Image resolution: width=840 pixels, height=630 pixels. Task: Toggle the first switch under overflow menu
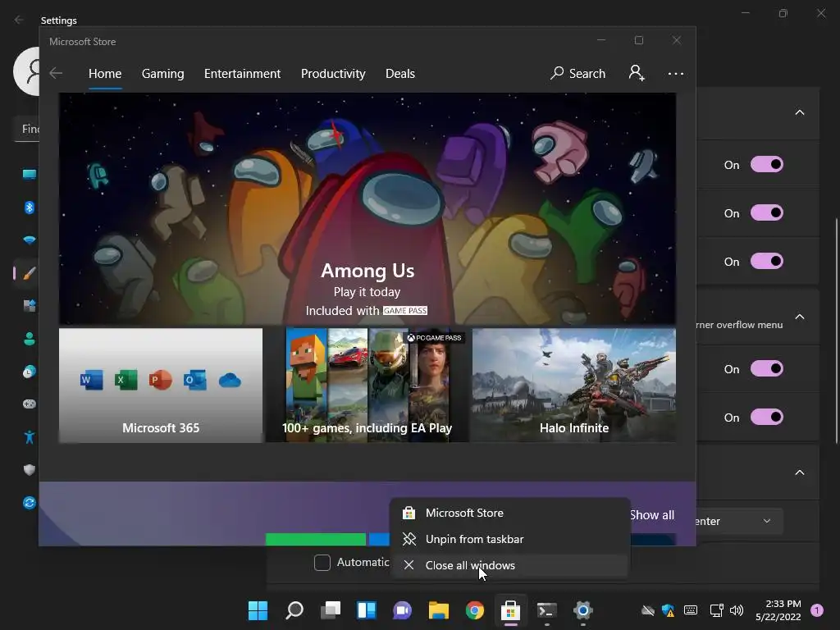tap(767, 368)
